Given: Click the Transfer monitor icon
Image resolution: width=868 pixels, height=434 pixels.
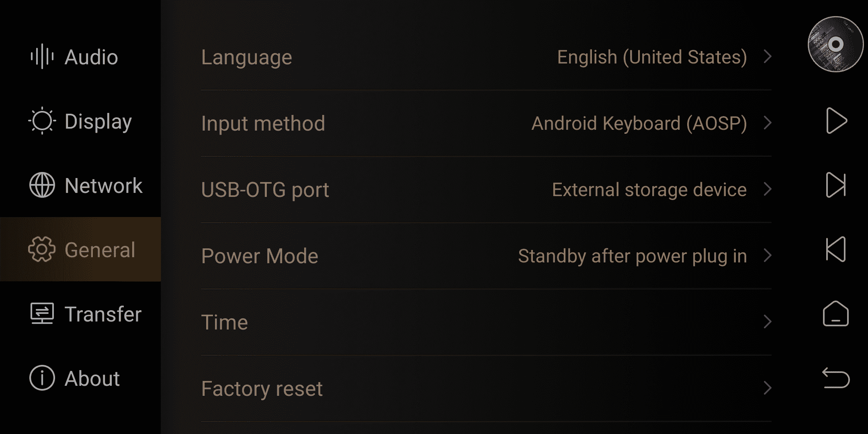Looking at the screenshot, I should (42, 313).
